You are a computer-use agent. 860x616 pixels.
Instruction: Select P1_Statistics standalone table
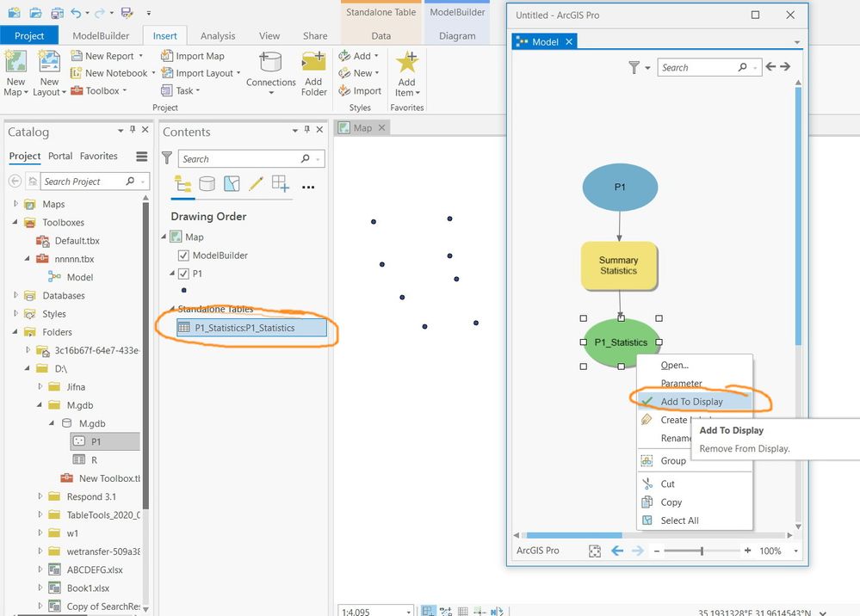coord(251,328)
